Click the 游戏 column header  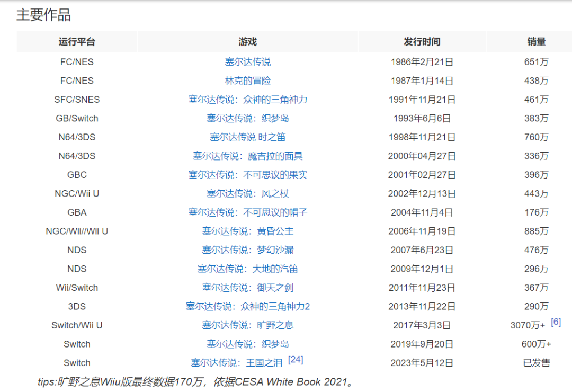(x=248, y=42)
